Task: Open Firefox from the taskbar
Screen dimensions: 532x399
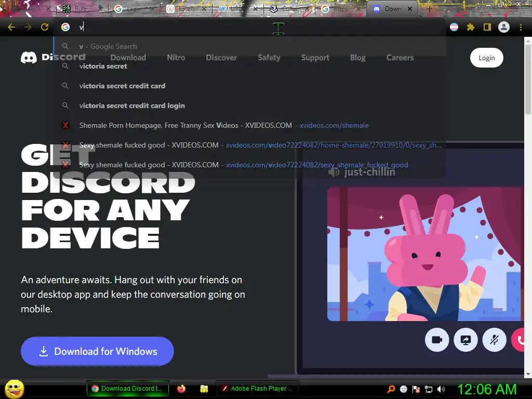Action: pyautogui.click(x=181, y=389)
